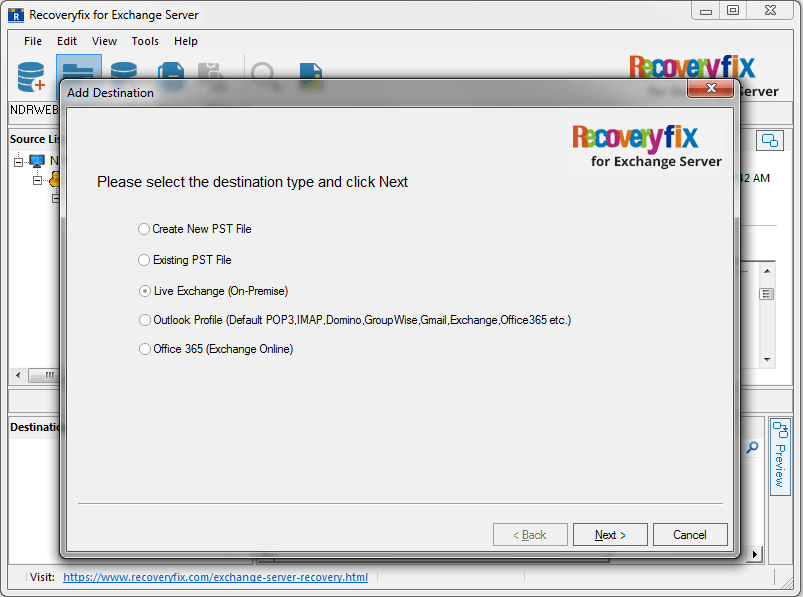Click the bottom pane scroll right arrow
This screenshot has height=597, width=803.
[754, 554]
